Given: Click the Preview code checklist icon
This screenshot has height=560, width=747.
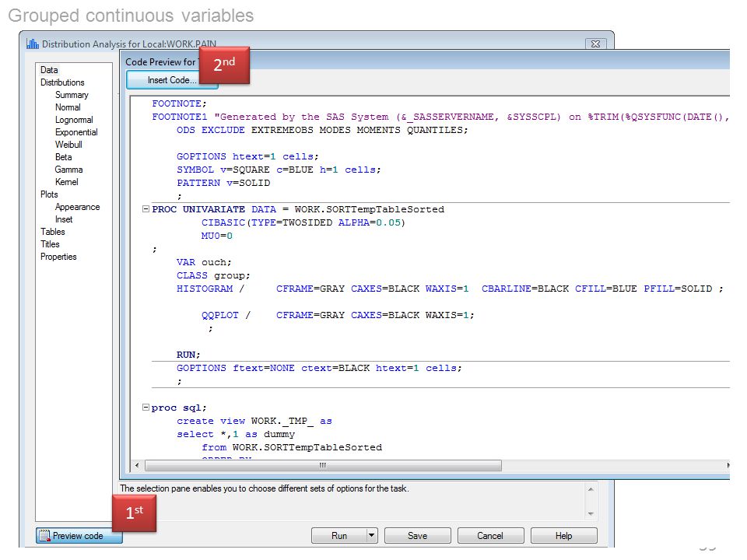Looking at the screenshot, I should click(x=44, y=536).
